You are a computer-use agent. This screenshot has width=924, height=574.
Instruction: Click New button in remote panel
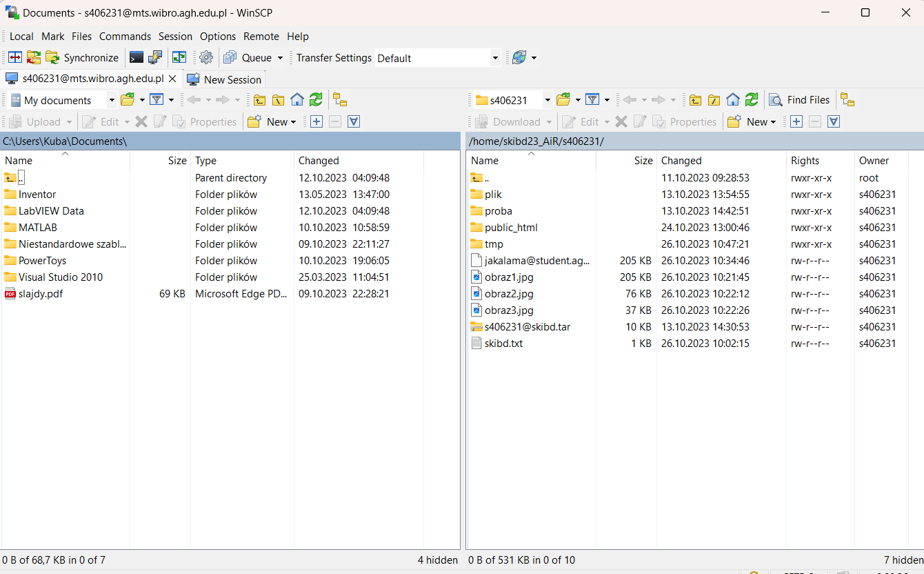click(x=752, y=122)
